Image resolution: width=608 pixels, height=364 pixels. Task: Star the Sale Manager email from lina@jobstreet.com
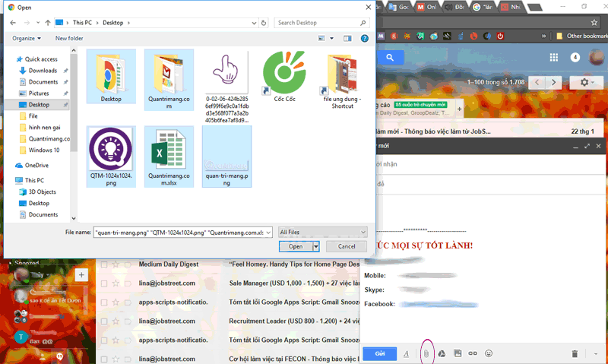pos(116,283)
